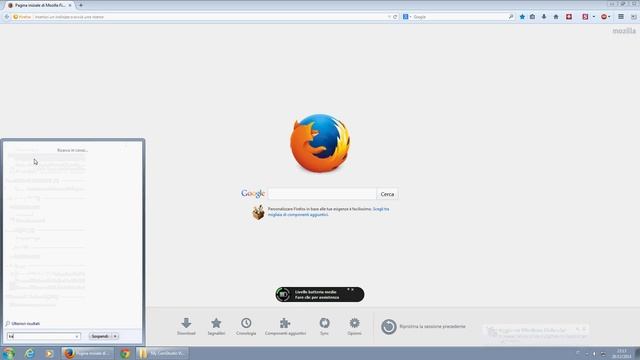
Task: Open a new tab with plus button
Action: pyautogui.click(x=81, y=5)
